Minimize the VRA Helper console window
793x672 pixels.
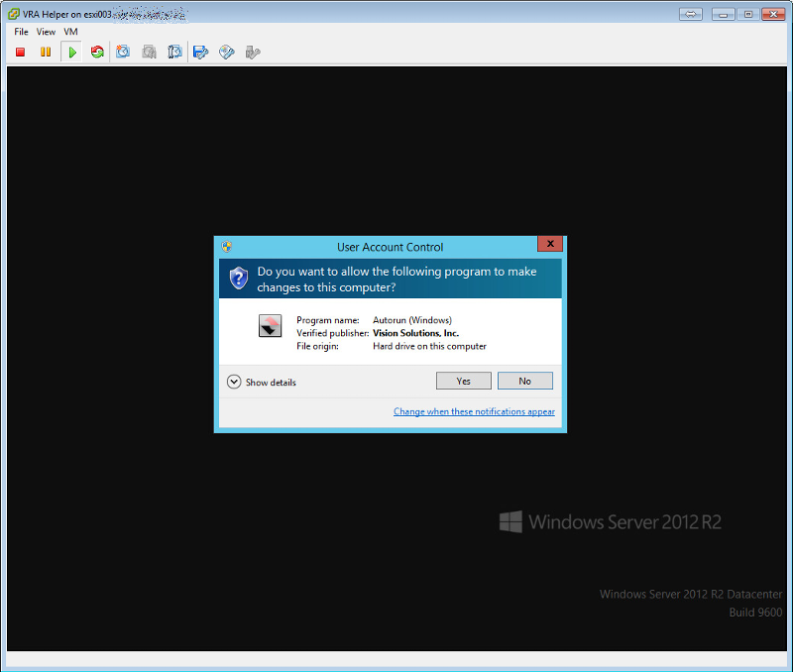point(724,14)
